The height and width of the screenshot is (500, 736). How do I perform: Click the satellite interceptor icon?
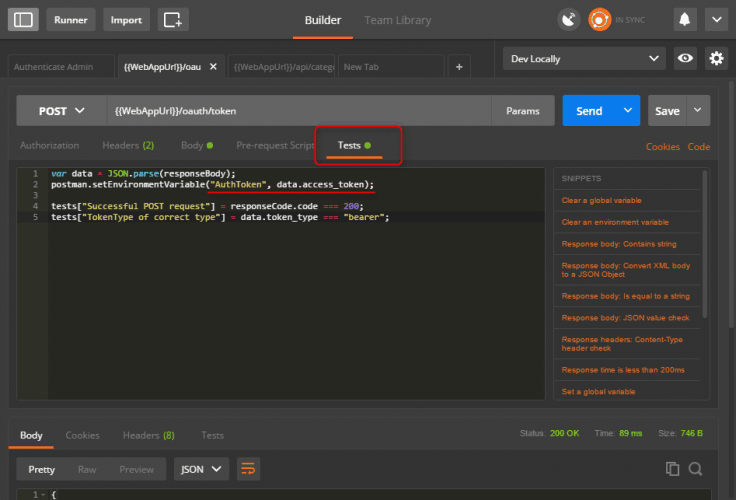pyautogui.click(x=568, y=19)
